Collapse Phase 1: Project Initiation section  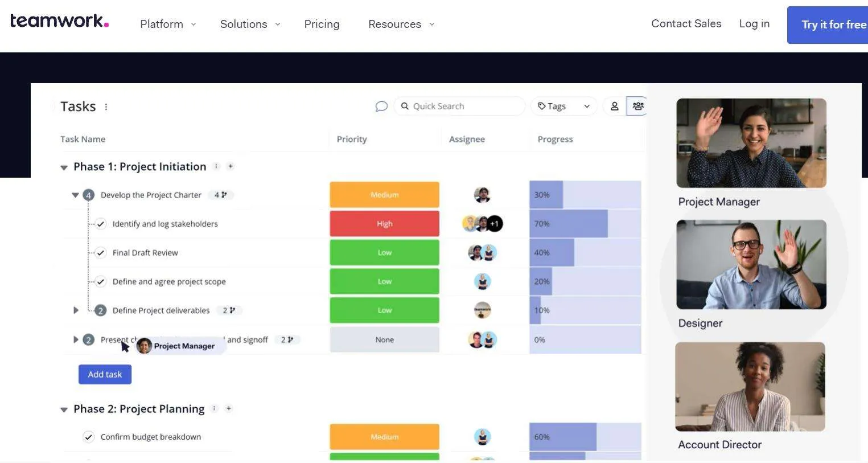[x=64, y=167]
